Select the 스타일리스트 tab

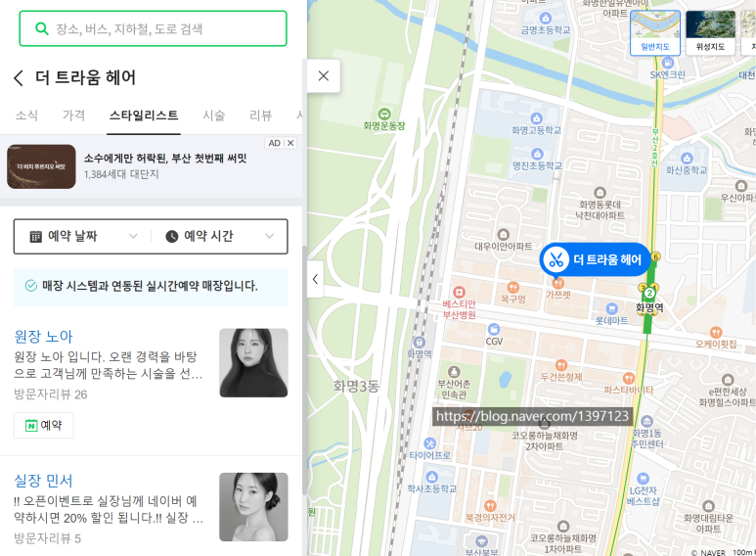[144, 116]
